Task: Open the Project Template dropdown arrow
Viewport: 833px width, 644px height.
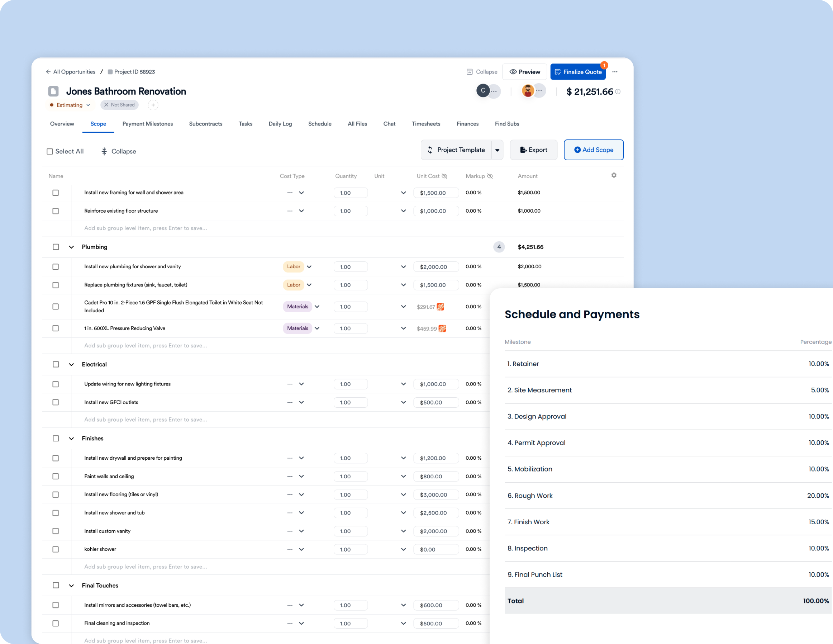Action: point(497,150)
